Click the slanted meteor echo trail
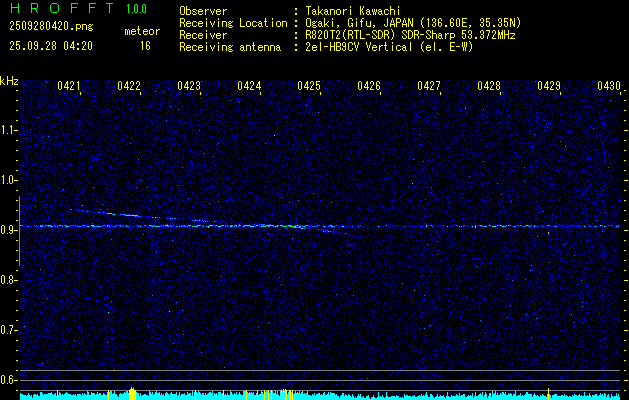Viewport: 629px width, 400px height. [150, 216]
